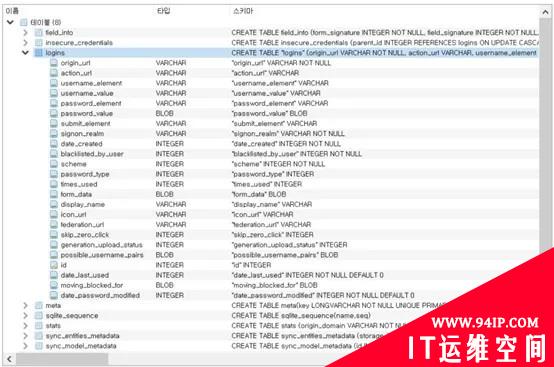Collapse the top-level tables group chevron
The height and width of the screenshot is (367, 554).
point(10,23)
